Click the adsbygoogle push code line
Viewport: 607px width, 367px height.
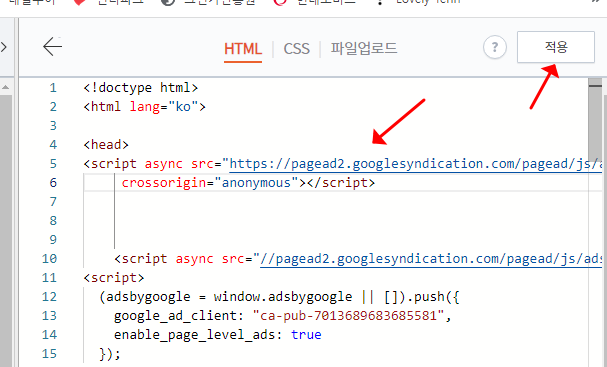click(x=279, y=297)
